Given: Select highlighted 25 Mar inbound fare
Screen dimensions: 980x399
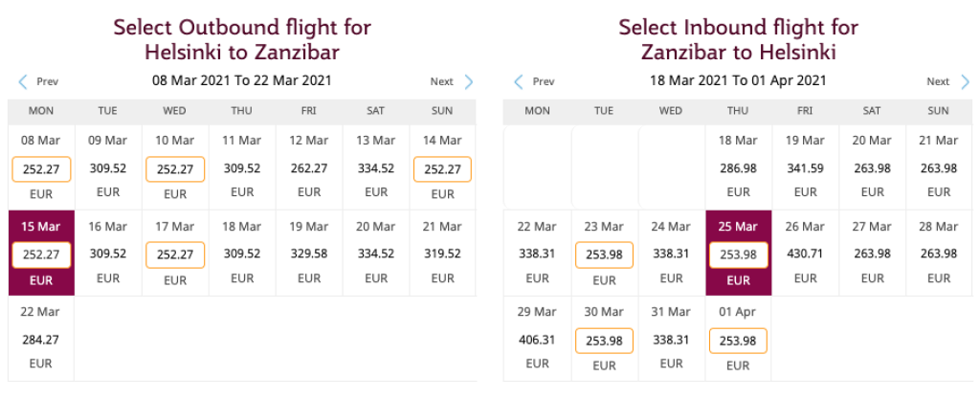Looking at the screenshot, I should (738, 255).
